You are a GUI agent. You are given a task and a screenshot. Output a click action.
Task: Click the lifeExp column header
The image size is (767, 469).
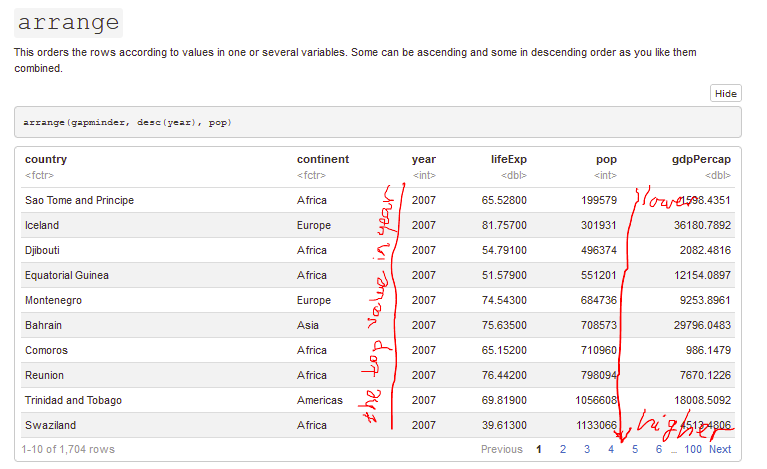pos(508,159)
